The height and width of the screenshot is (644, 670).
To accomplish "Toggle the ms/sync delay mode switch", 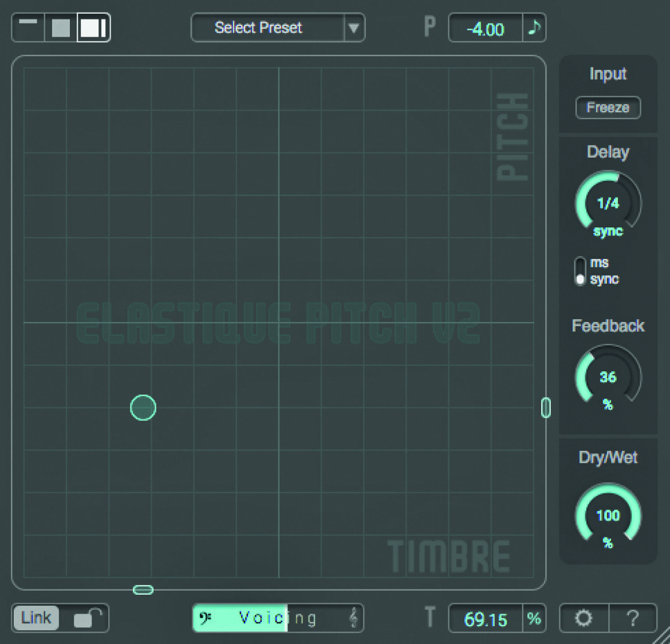I will [x=580, y=270].
